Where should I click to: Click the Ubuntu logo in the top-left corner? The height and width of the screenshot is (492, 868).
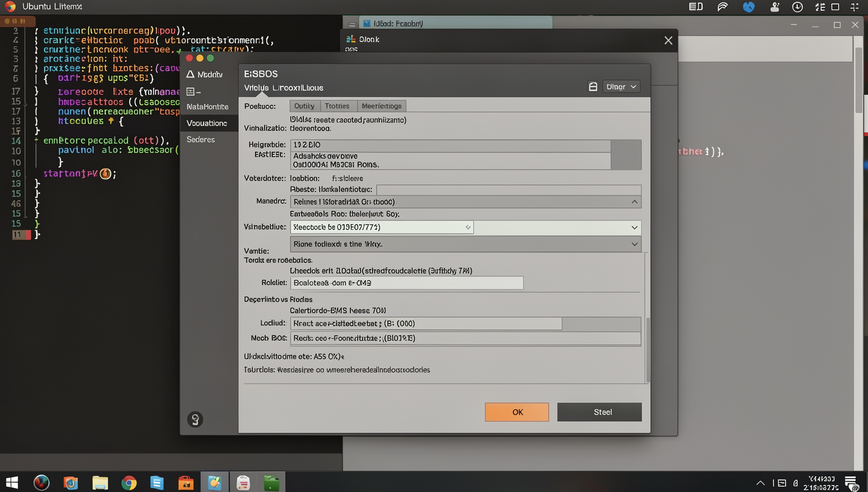10,7
